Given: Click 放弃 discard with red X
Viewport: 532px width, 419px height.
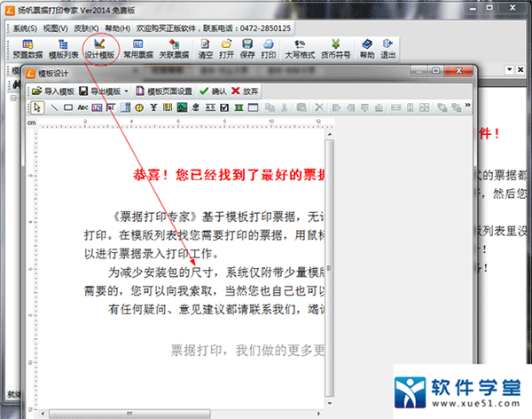Looking at the screenshot, I should (245, 91).
